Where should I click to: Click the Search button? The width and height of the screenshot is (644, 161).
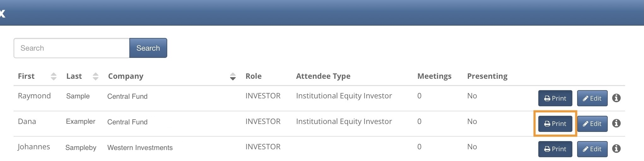click(148, 48)
